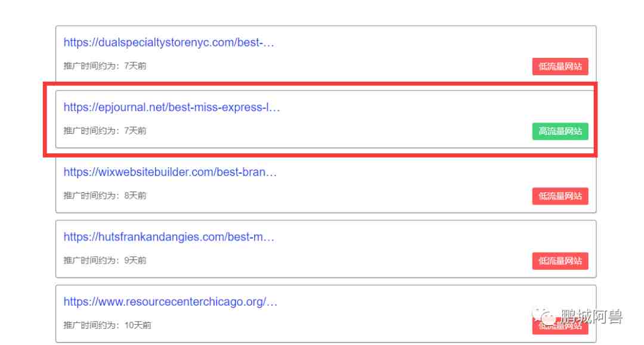The image size is (644, 345).
Task: Click red 低流量网站 tag on dualspecialtystorenyc row
Action: pyautogui.click(x=560, y=67)
